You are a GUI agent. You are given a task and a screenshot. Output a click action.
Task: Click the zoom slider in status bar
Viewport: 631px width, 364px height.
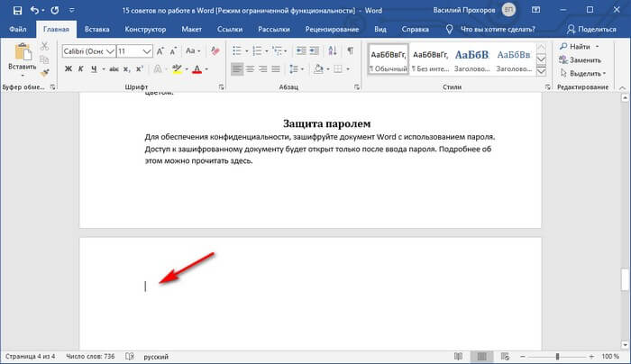click(559, 357)
